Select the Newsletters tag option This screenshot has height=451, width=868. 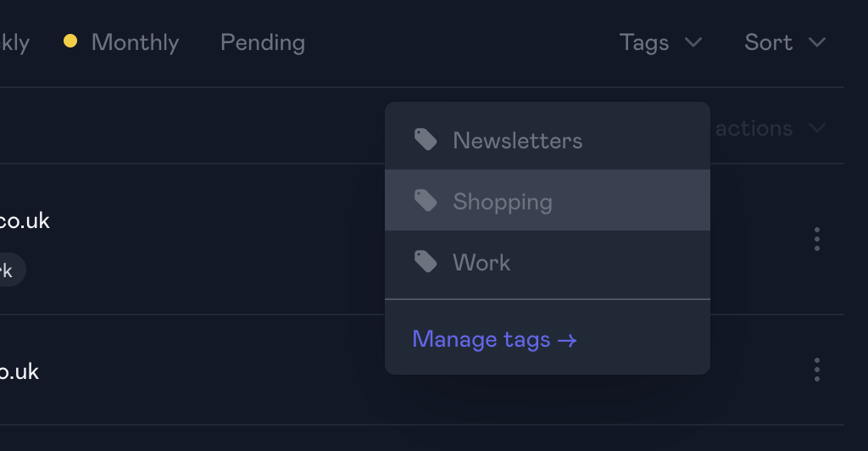pyautogui.click(x=517, y=140)
